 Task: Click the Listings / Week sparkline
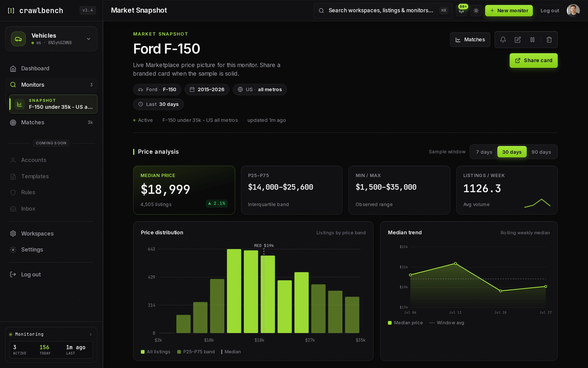pyautogui.click(x=537, y=203)
